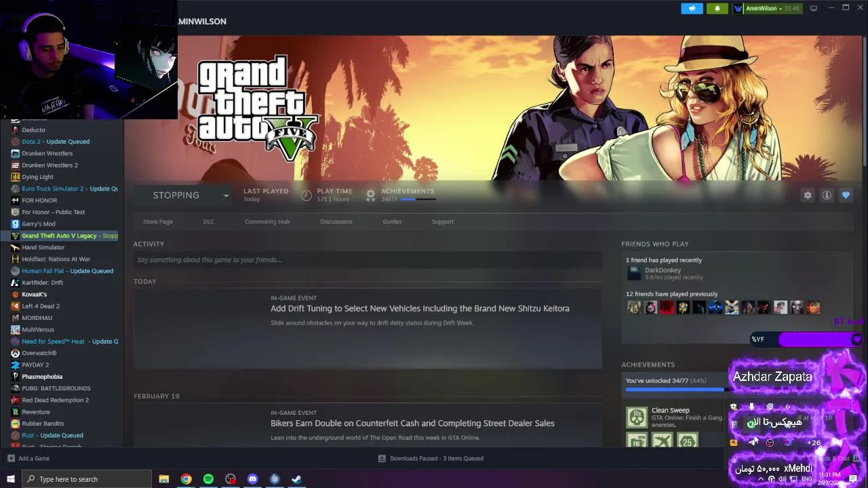Screen dimensions: 868x488
Task: Select Human Fall Flat in the library
Action: click(x=67, y=271)
